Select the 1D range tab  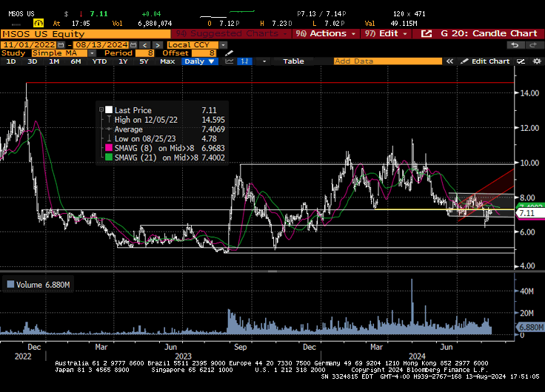point(11,61)
